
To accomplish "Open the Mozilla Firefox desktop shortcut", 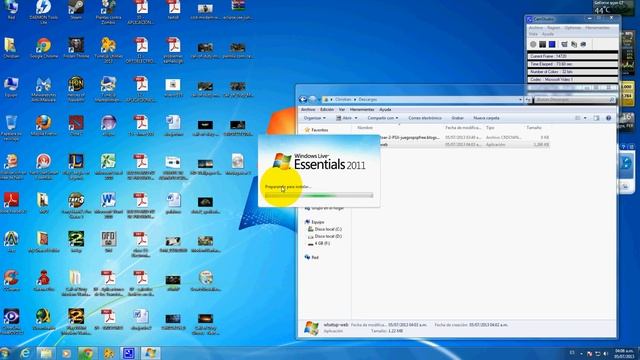I will click(43, 125).
